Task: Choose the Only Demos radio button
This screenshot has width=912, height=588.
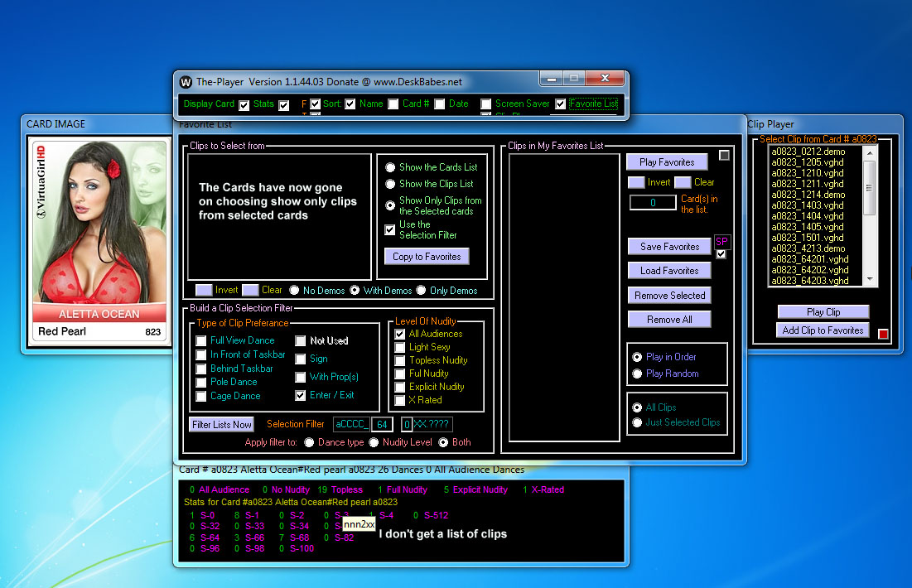Action: [x=421, y=291]
